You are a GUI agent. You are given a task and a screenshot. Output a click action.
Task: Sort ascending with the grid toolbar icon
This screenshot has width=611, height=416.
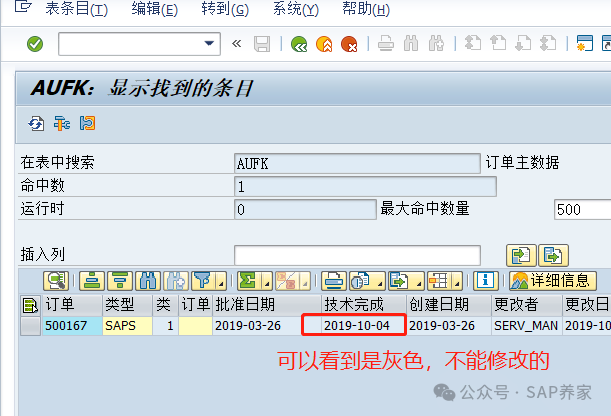[92, 281]
